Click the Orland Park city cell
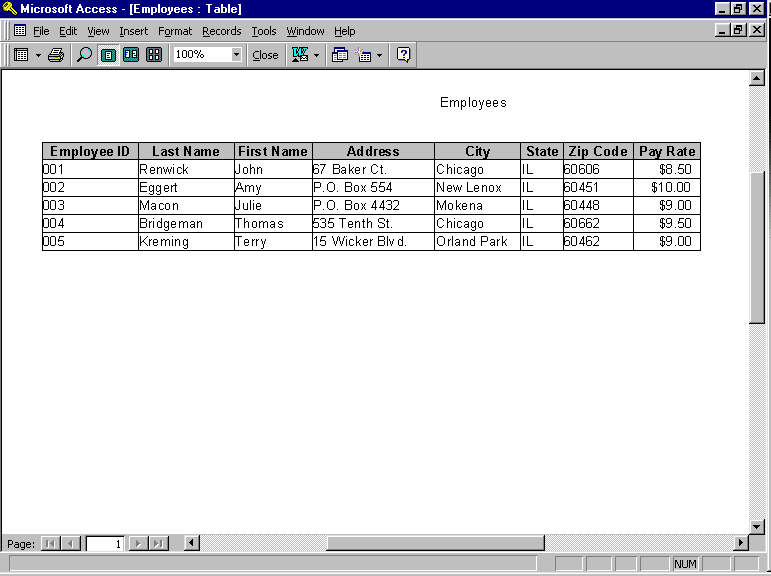771x576 pixels. (x=477, y=242)
